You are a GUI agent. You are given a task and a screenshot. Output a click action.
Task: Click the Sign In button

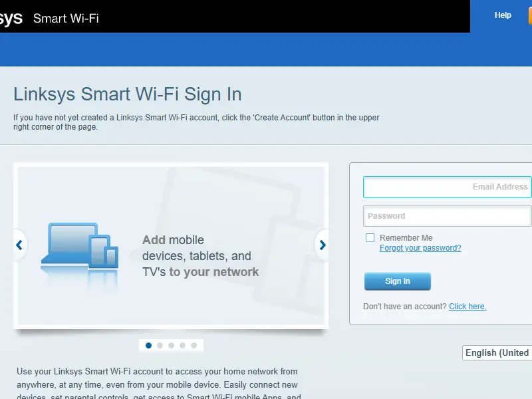[x=398, y=281]
